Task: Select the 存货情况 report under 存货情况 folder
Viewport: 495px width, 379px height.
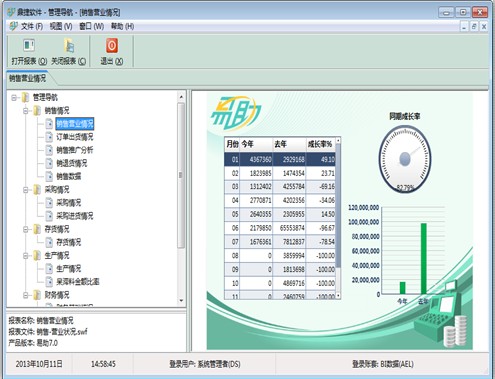Action: pyautogui.click(x=69, y=242)
